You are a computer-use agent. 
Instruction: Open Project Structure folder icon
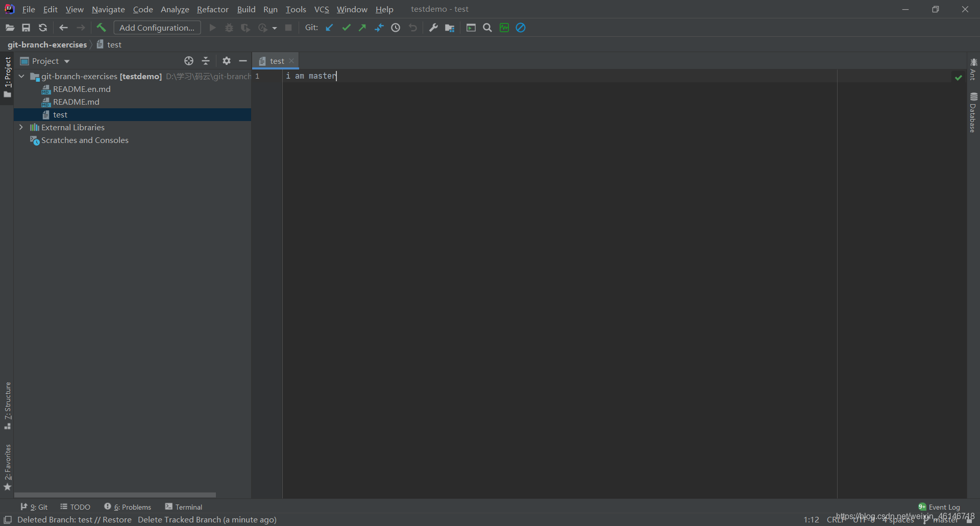pyautogui.click(x=450, y=28)
